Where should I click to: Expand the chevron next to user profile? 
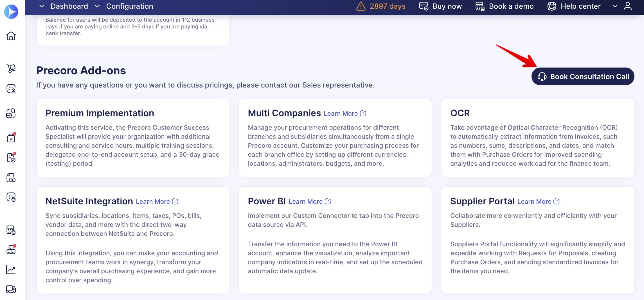pyautogui.click(x=615, y=6)
